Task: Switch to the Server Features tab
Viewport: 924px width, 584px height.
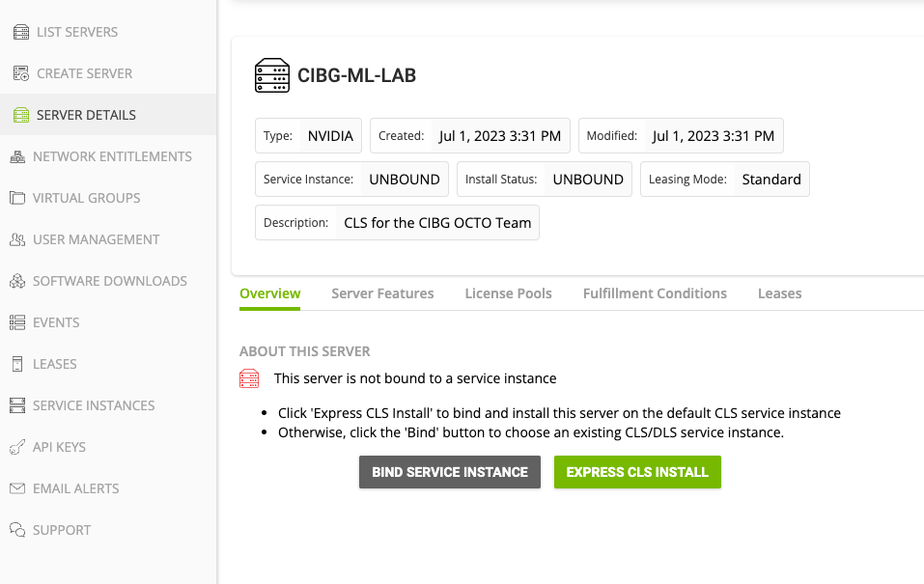Action: click(382, 293)
